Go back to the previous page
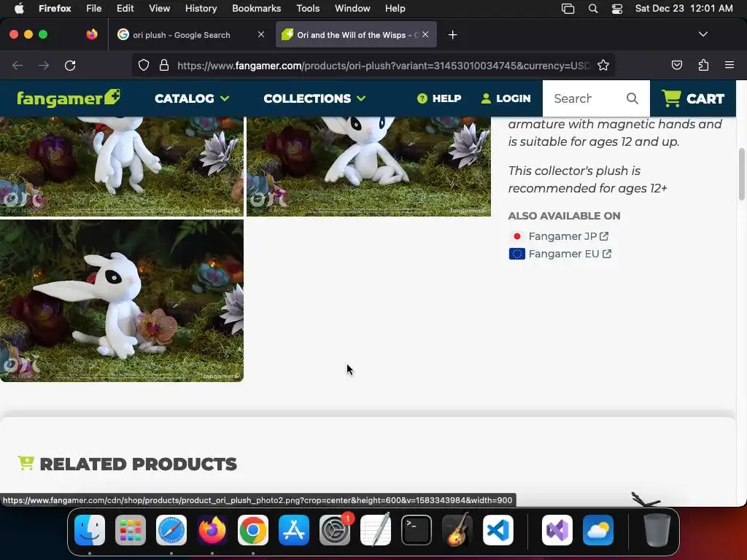This screenshot has width=747, height=560. 18,65
